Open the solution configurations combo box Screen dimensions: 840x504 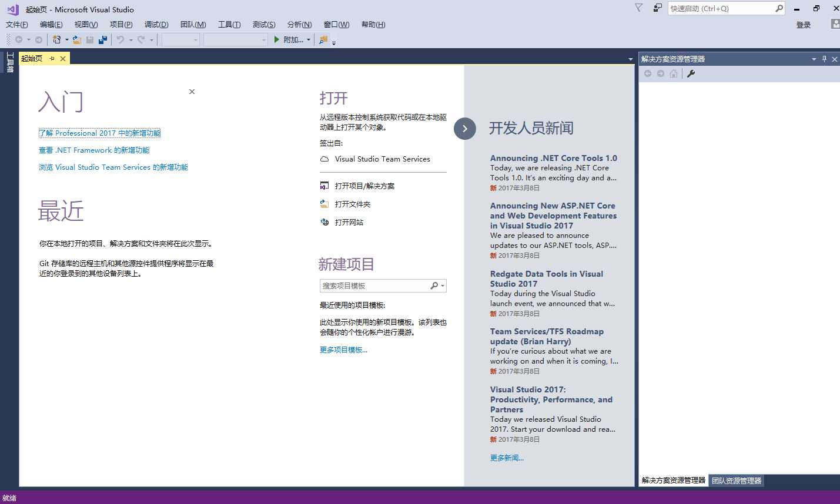[x=180, y=40]
